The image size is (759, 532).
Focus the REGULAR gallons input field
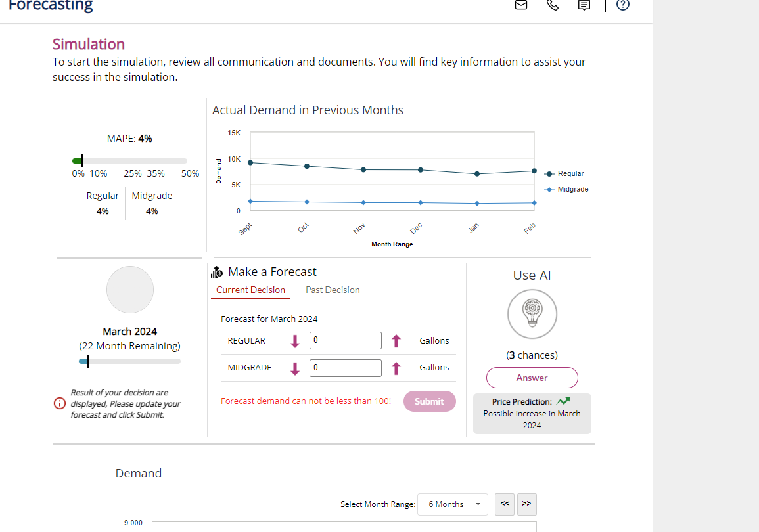click(345, 340)
